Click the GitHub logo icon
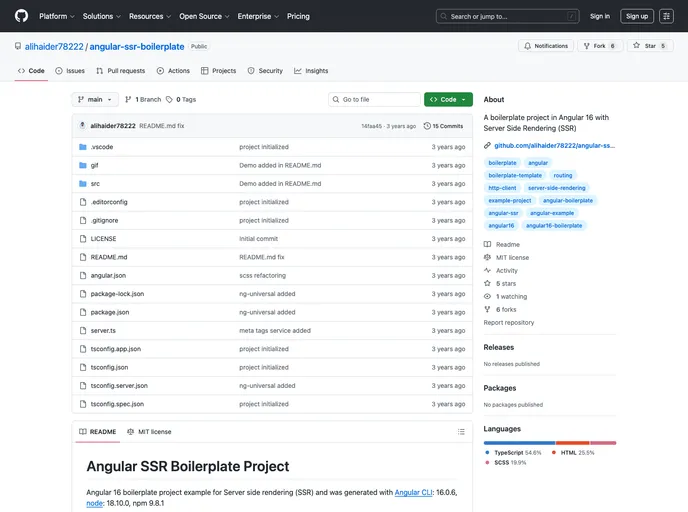The image size is (688, 512). click(x=21, y=16)
